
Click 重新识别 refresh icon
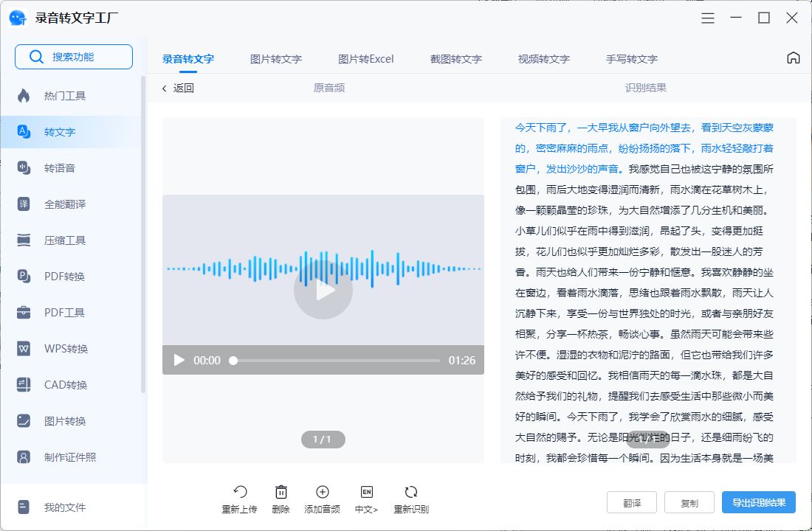411,492
